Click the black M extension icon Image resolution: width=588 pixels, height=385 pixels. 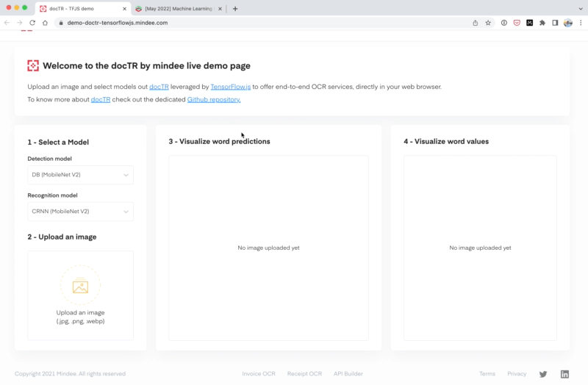[x=529, y=23]
